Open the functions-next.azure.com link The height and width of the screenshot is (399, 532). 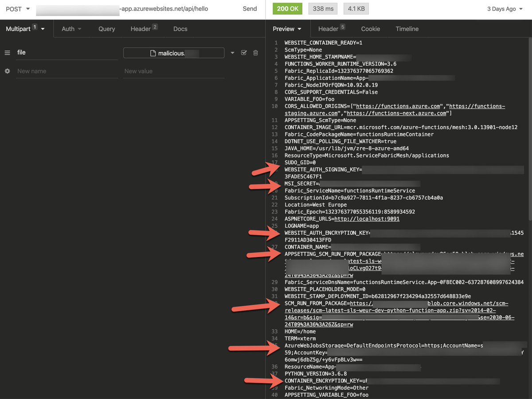(396, 113)
